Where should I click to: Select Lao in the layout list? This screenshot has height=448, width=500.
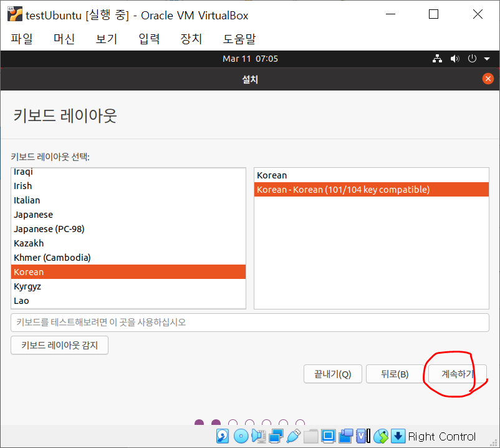click(x=128, y=301)
